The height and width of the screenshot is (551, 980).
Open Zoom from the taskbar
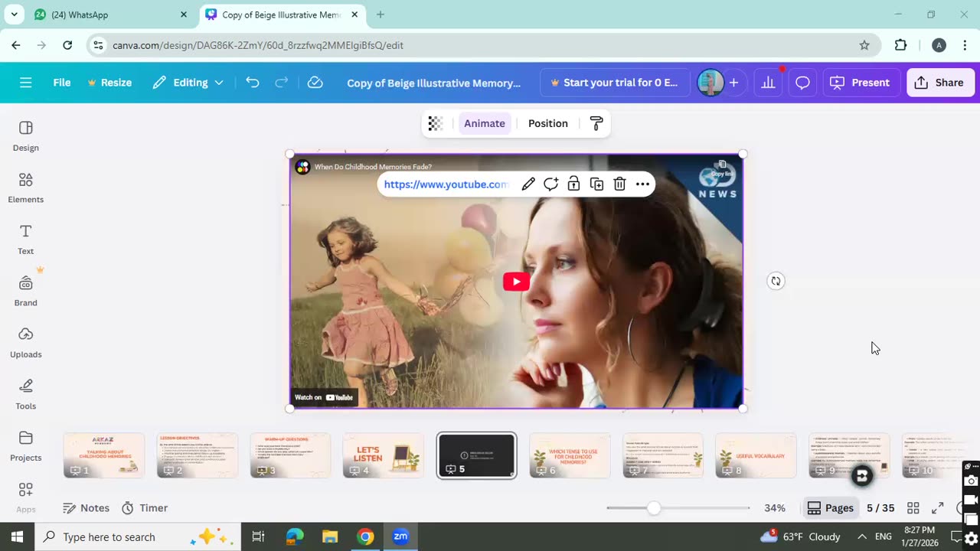(x=400, y=536)
